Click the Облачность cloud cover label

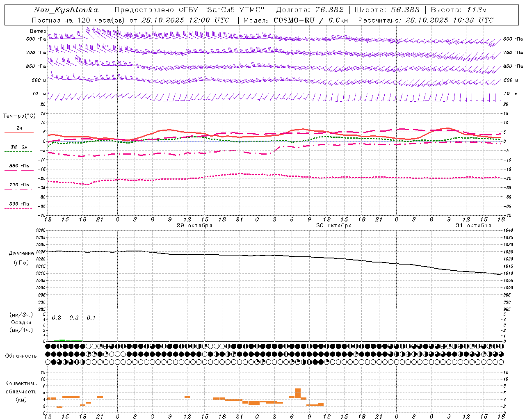click(x=21, y=356)
